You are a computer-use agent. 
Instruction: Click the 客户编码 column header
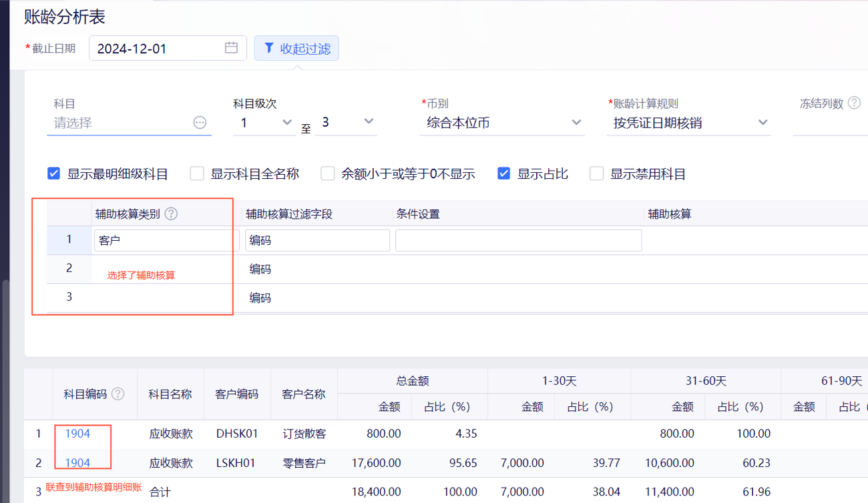[237, 394]
